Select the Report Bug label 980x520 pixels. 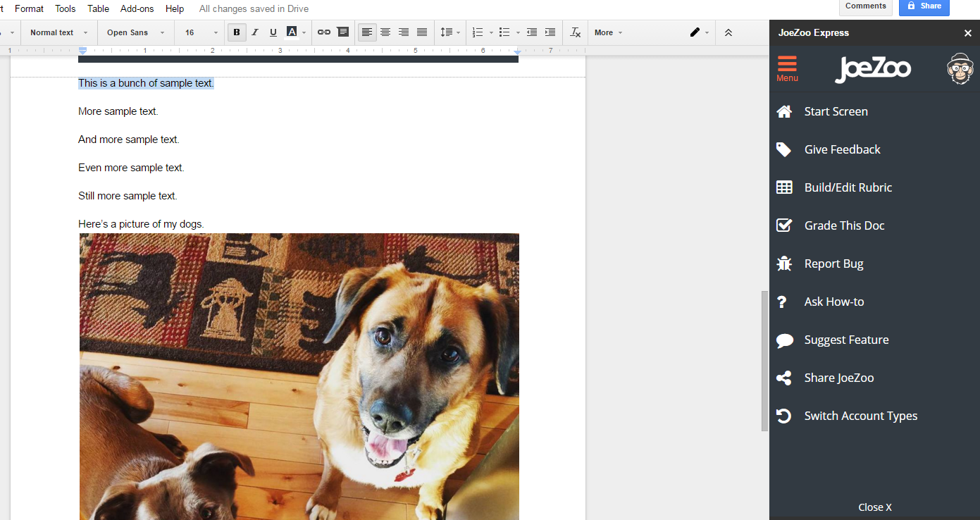(834, 264)
